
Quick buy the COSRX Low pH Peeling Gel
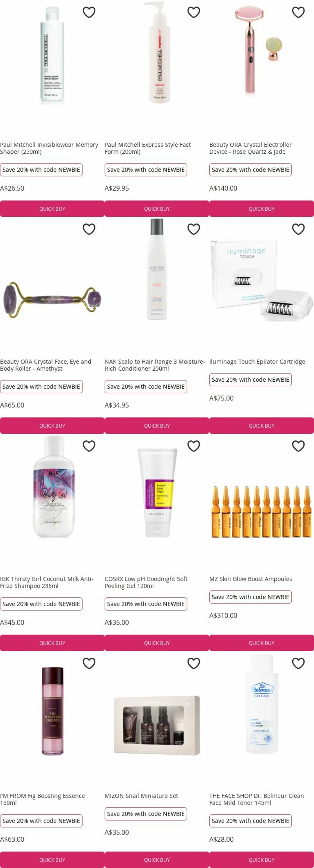157,643
